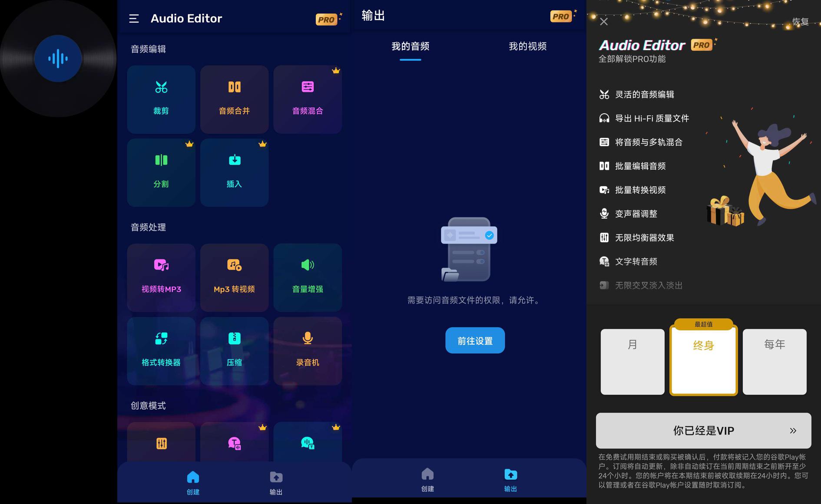Switch to the 我的音频 tab

pyautogui.click(x=410, y=46)
